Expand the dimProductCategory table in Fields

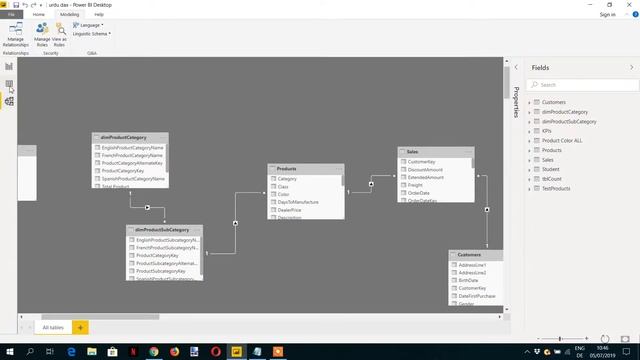(529, 112)
